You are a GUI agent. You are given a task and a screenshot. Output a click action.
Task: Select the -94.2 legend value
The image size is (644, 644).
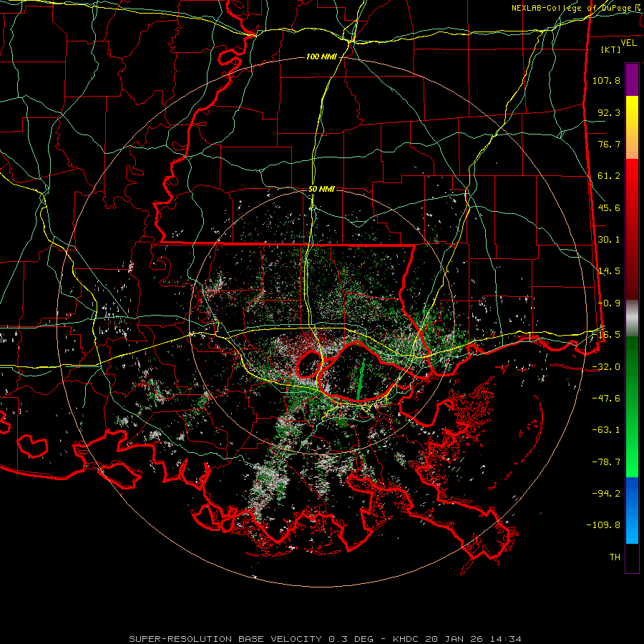pyautogui.click(x=606, y=493)
